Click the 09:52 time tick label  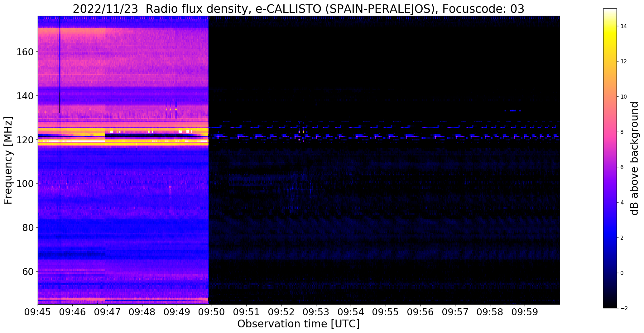point(281,312)
